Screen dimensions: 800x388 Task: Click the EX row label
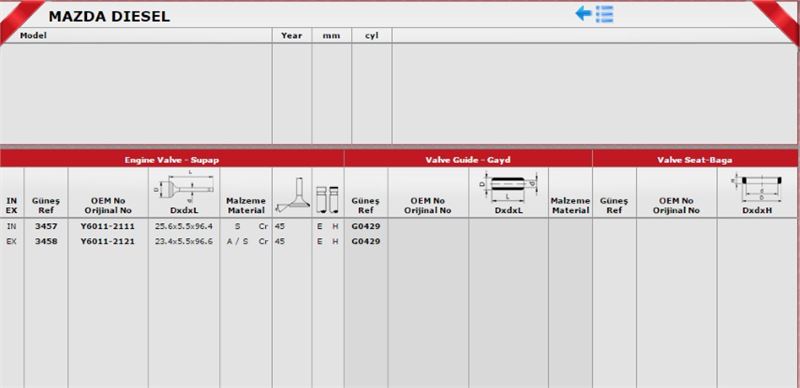point(11,241)
